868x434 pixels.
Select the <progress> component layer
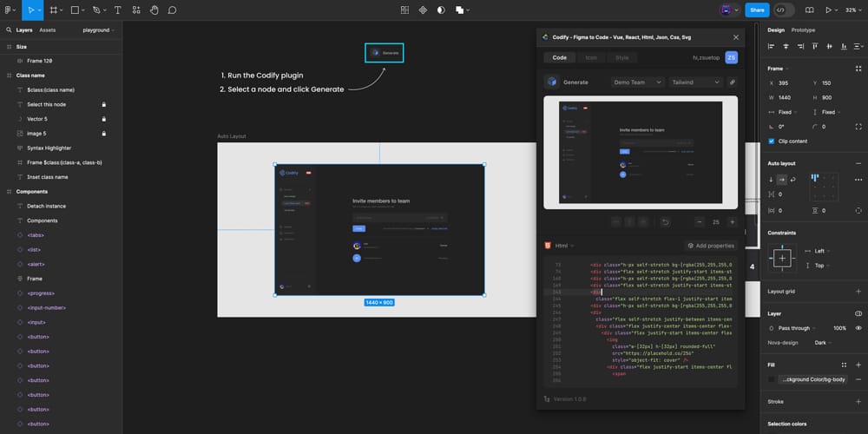click(41, 293)
